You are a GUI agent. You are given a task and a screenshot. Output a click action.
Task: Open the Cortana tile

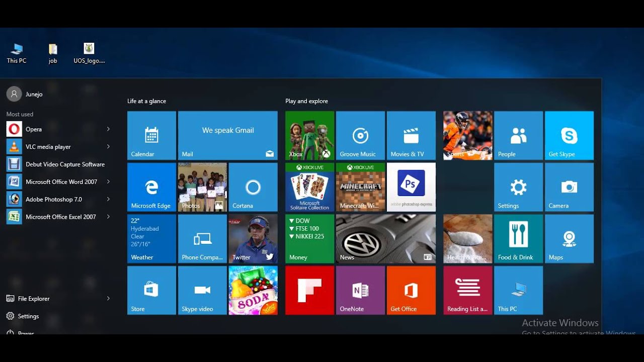[253, 187]
